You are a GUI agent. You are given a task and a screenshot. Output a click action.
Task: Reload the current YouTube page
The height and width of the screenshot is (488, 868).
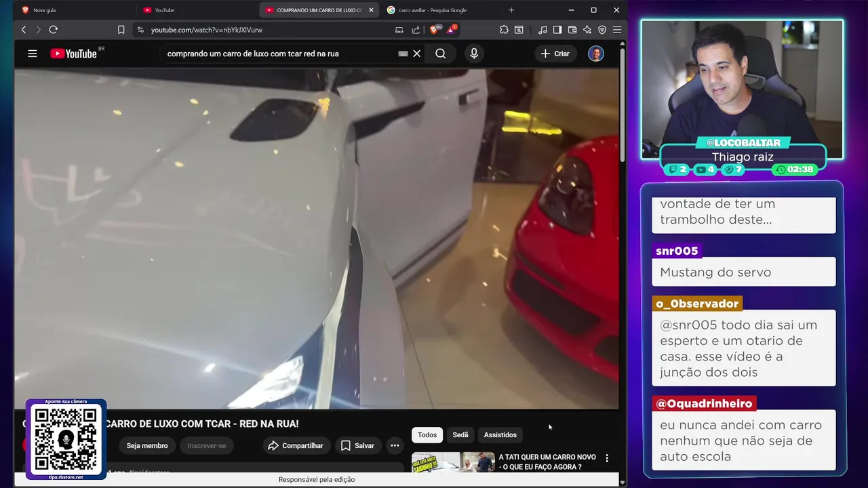[54, 30]
